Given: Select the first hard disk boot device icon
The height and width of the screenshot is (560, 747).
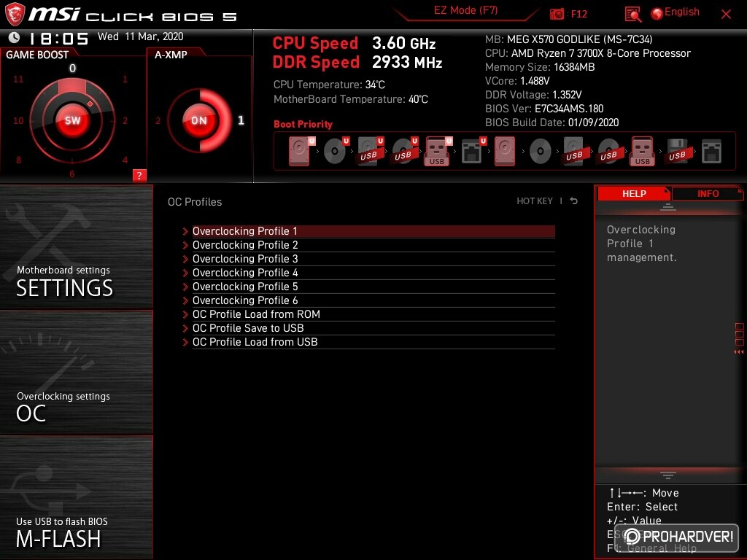Looking at the screenshot, I should (300, 151).
